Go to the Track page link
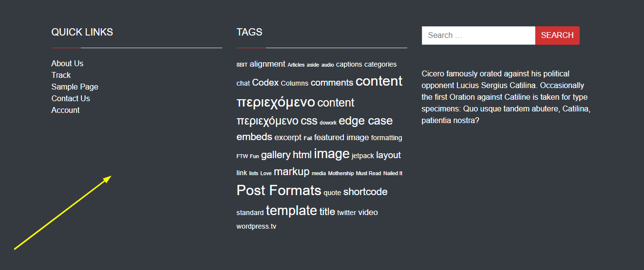The image size is (644, 270). 61,75
